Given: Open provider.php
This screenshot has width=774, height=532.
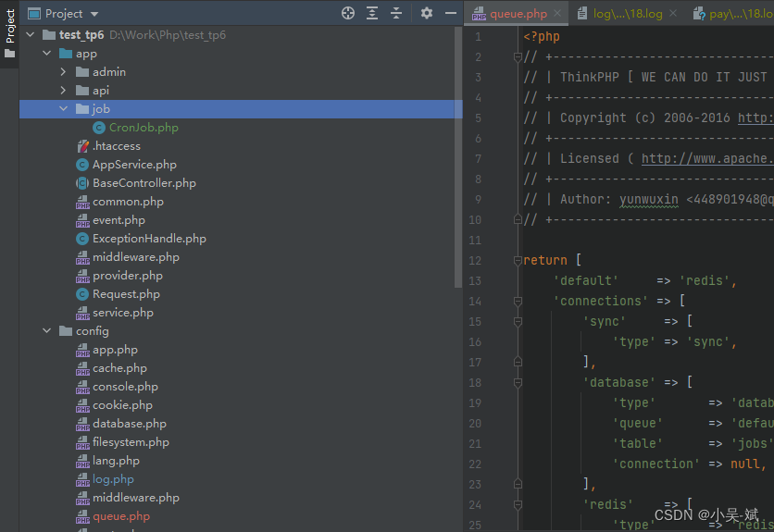Looking at the screenshot, I should (x=128, y=276).
